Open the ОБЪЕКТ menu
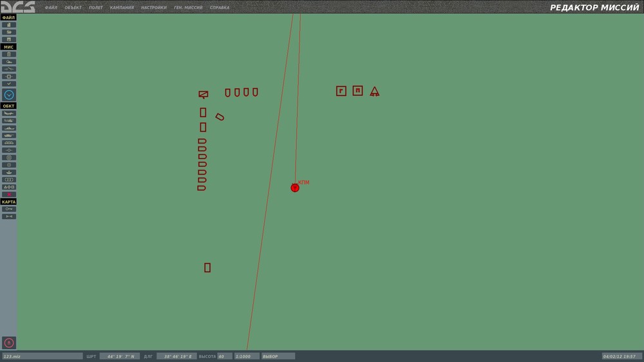This screenshot has height=362, width=644. 73,7
